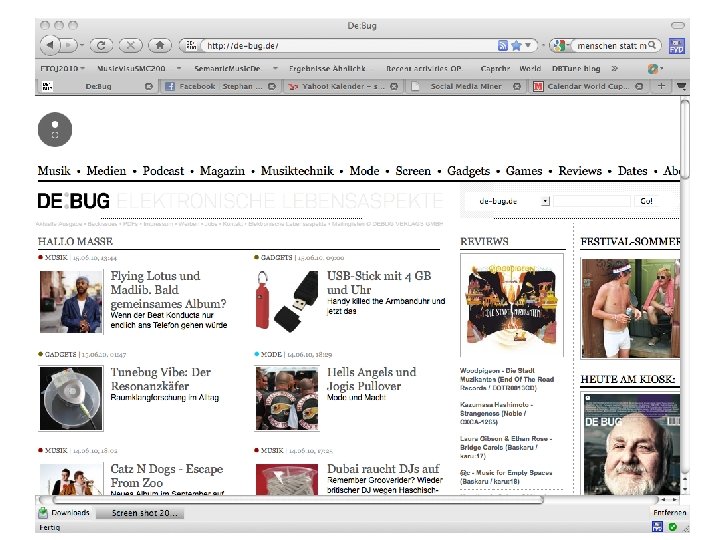Viewport: 720px width, 540px height.
Task: Go forward with the Forward arrow button
Action: point(68,45)
